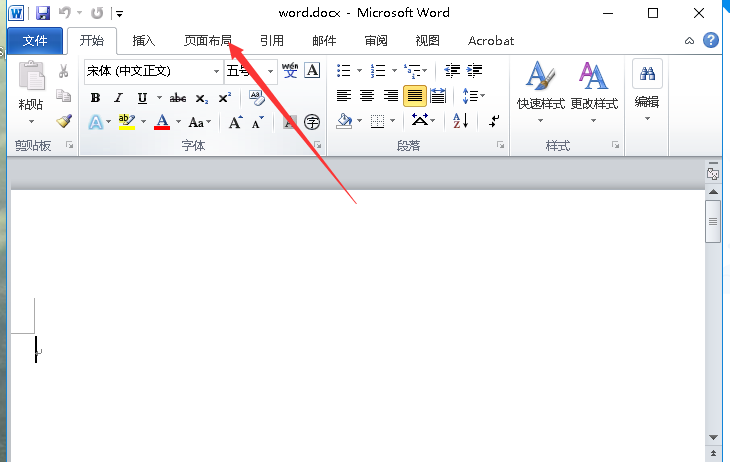Align text left
The width and height of the screenshot is (730, 462).
pyautogui.click(x=344, y=95)
